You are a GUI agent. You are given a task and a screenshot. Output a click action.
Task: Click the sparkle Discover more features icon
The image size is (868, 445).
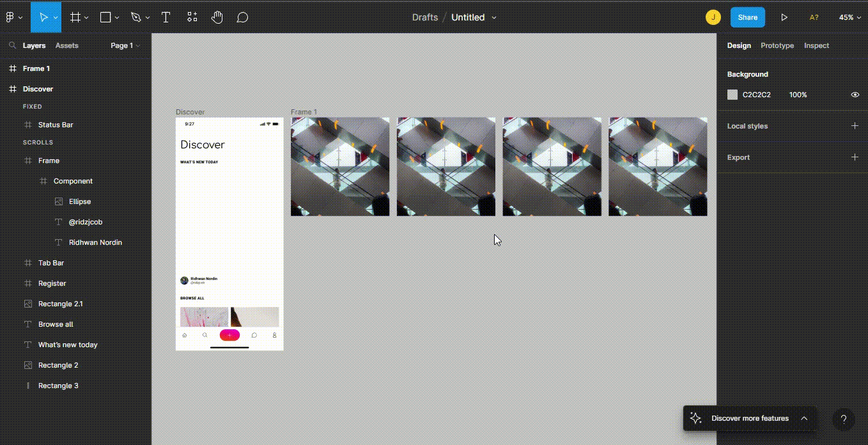point(696,418)
